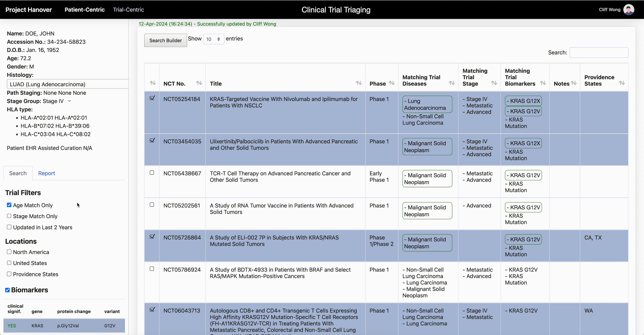Select the KRAS p.Gly12Val biomarker row
This screenshot has width=644, height=335.
[x=64, y=326]
